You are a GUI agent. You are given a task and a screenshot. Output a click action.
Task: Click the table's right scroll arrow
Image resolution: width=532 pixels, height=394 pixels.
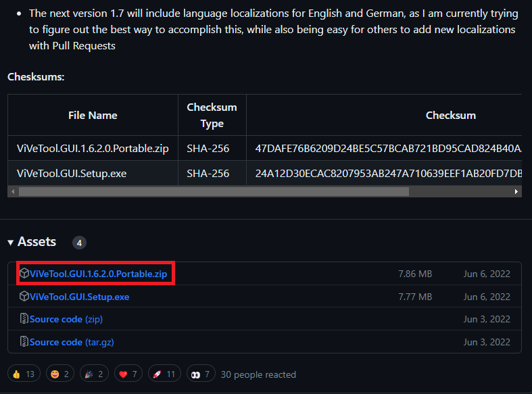[516, 191]
